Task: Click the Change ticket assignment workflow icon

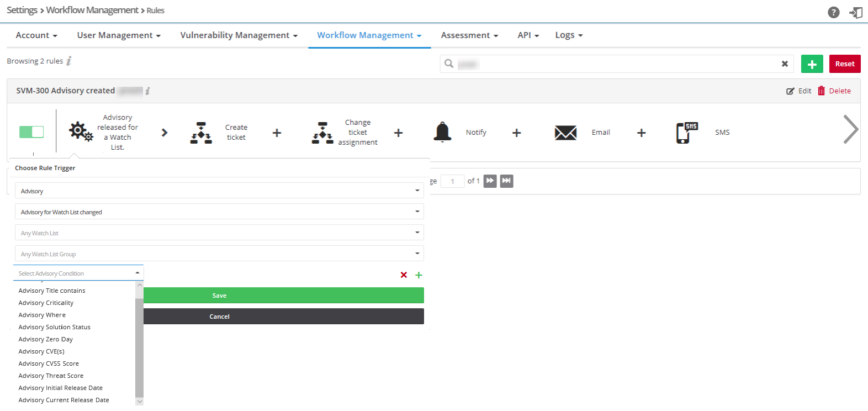Action: click(322, 133)
